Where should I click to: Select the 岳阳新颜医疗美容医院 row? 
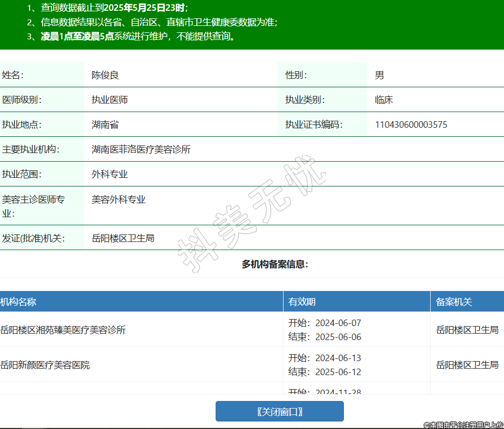tap(45, 365)
